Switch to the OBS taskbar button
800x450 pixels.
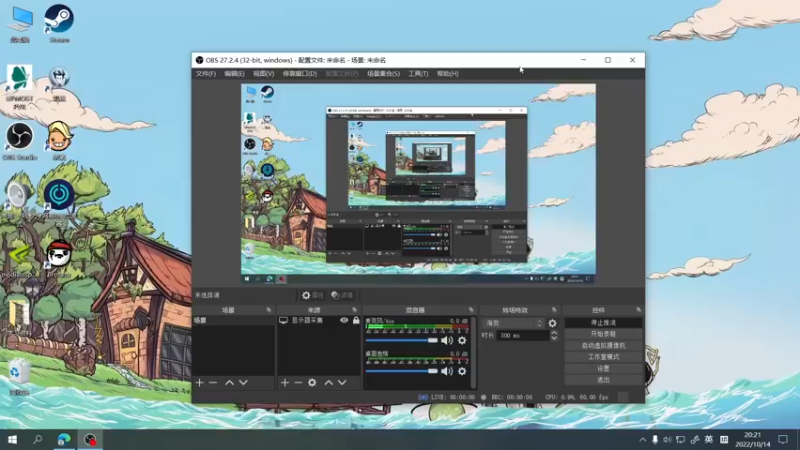(x=90, y=439)
